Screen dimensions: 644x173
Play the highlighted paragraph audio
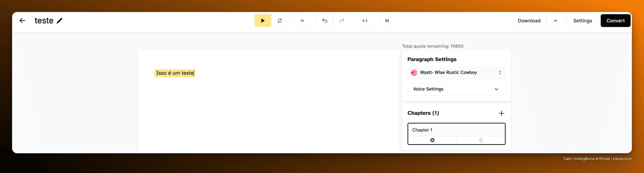tap(263, 20)
